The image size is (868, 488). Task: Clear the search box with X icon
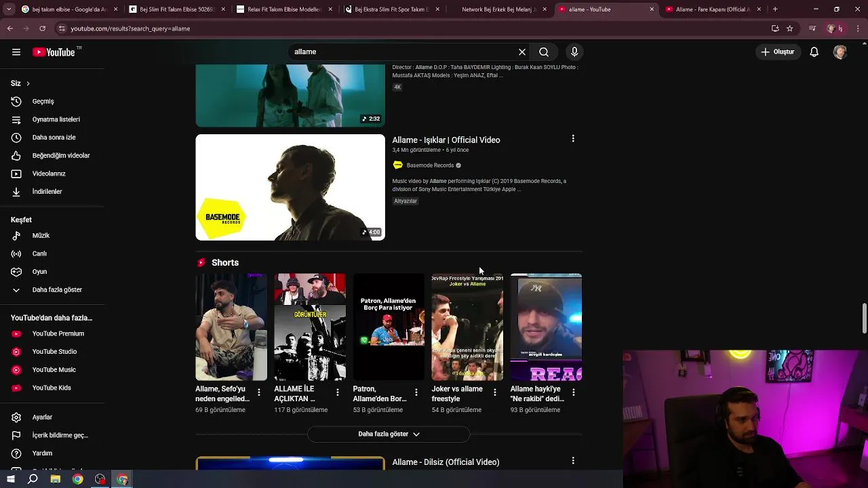pos(522,52)
